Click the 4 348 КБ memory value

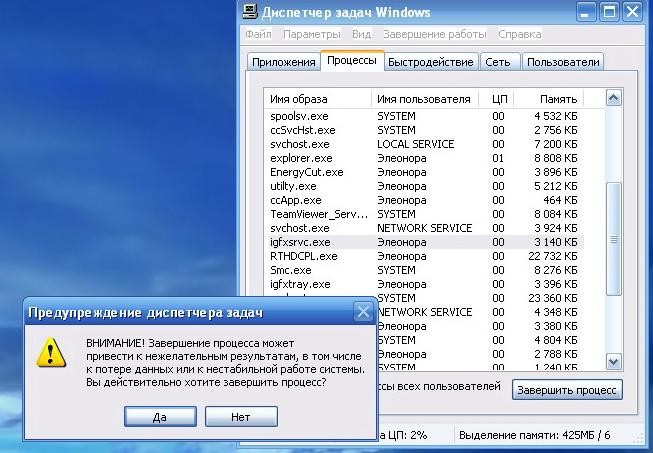(x=556, y=312)
